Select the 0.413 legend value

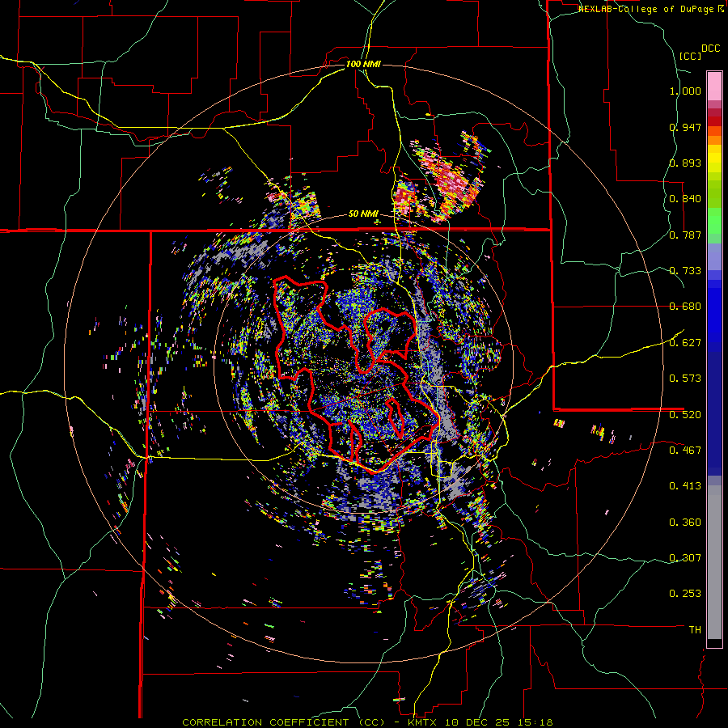click(685, 486)
